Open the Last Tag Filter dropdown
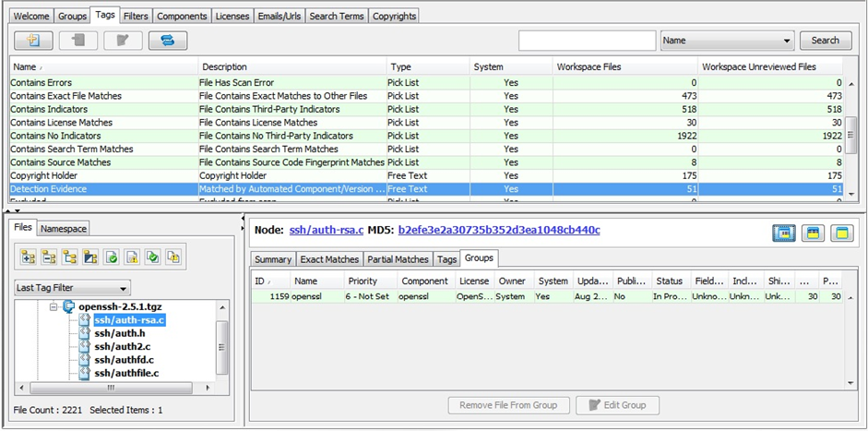This screenshot has width=868, height=431. pos(73,288)
